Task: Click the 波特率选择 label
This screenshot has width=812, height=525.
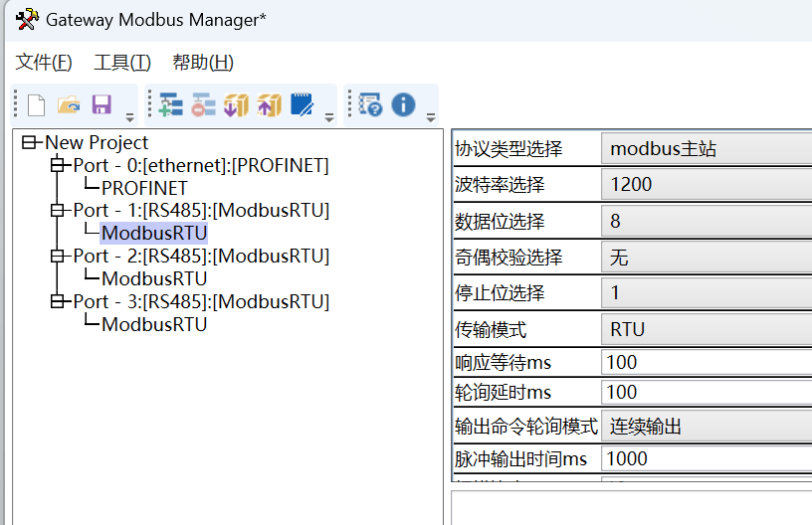Action: (x=500, y=185)
